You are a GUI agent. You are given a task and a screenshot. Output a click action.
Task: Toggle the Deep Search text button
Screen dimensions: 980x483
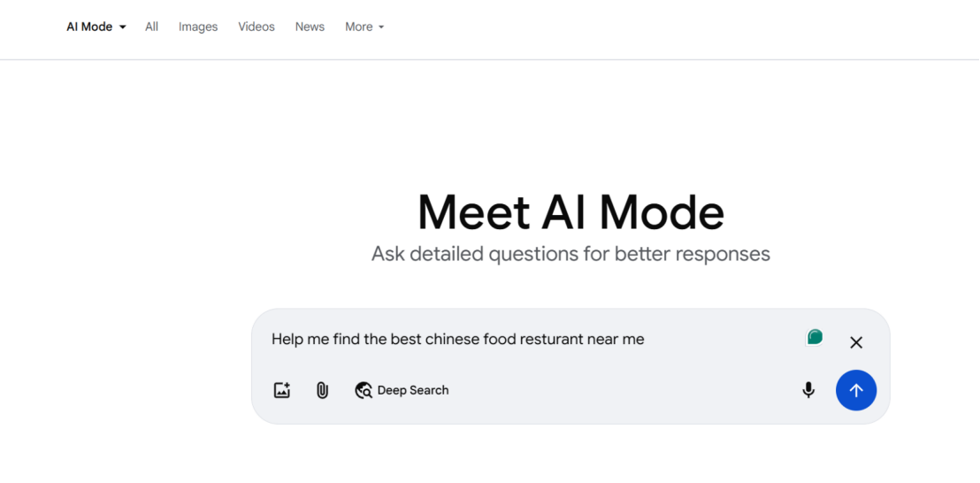pyautogui.click(x=413, y=390)
